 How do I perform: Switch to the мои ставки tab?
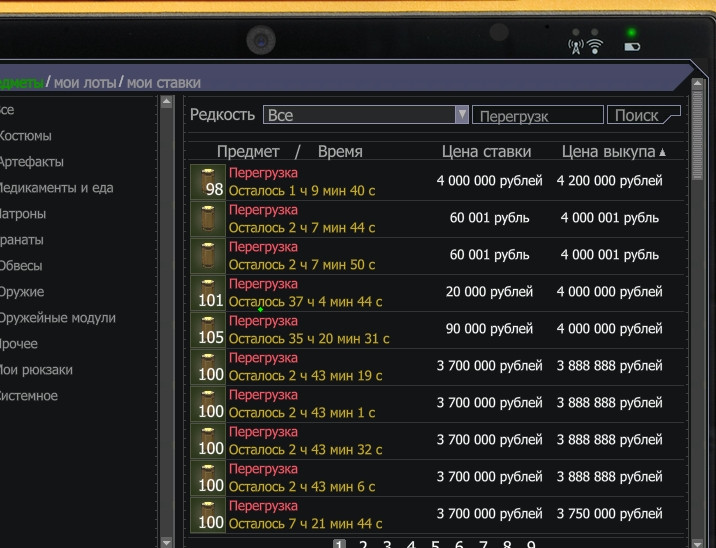(x=163, y=83)
